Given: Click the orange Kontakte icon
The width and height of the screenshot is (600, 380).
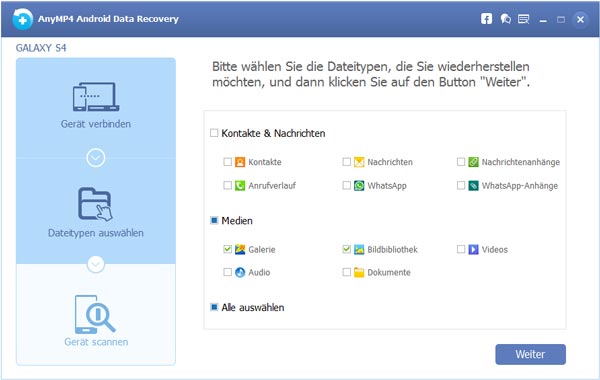Looking at the screenshot, I should click(240, 162).
